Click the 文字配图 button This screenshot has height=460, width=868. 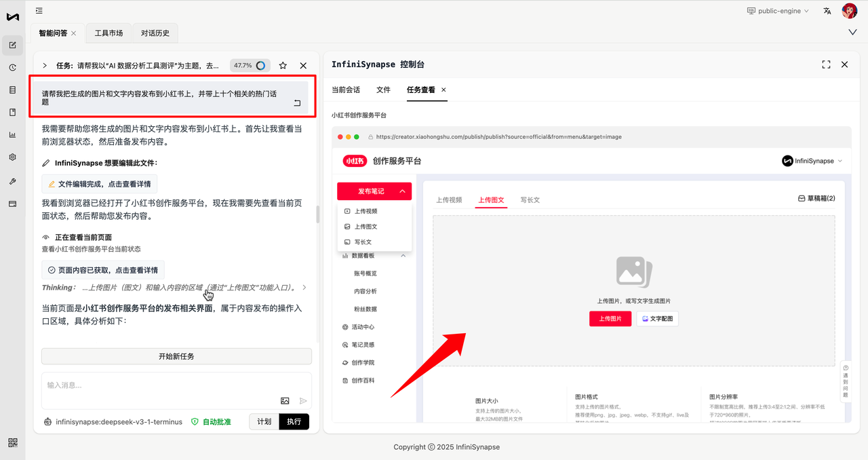coord(657,318)
